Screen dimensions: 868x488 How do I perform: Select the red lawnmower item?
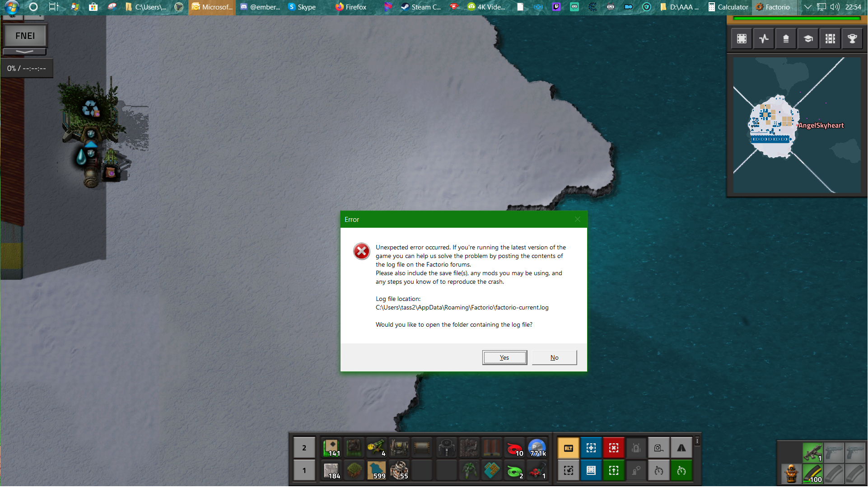537,470
